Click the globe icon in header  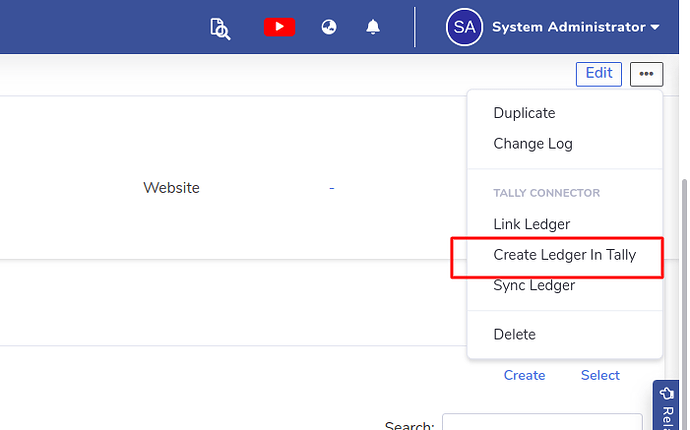pos(329,27)
